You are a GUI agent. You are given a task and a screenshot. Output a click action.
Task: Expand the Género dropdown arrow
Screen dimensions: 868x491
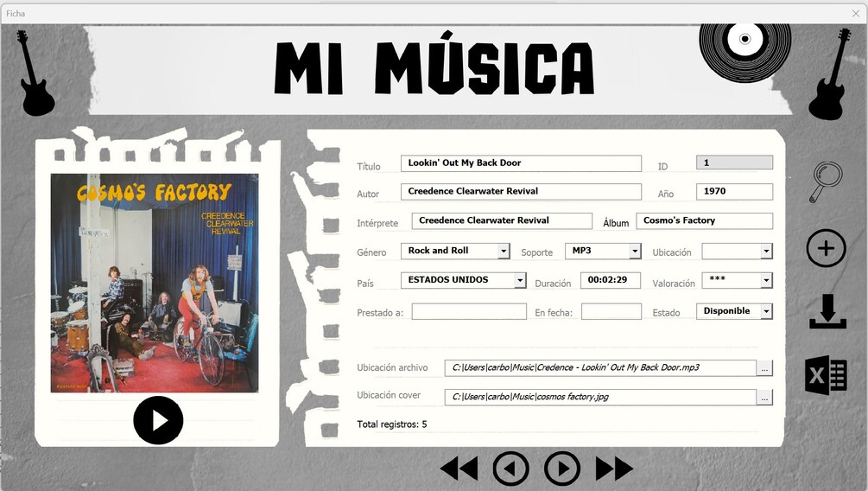click(504, 251)
